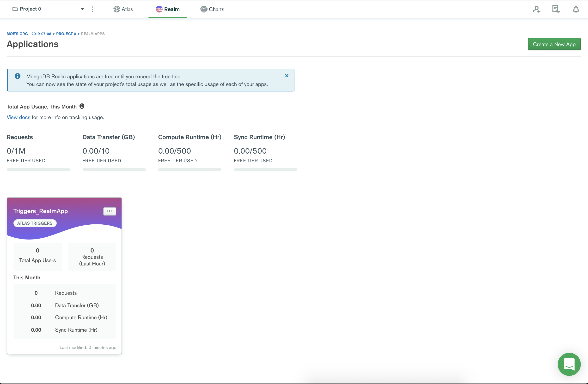Screen dimensions: 588x384
Task: Click the 0.00/10 data transfer value
Action: pyautogui.click(x=96, y=151)
